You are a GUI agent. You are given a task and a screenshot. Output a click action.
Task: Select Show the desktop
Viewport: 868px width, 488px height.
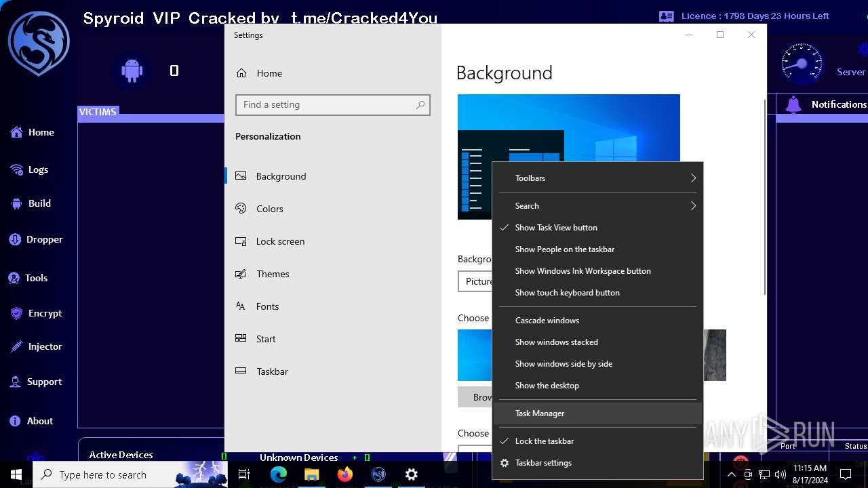point(597,386)
